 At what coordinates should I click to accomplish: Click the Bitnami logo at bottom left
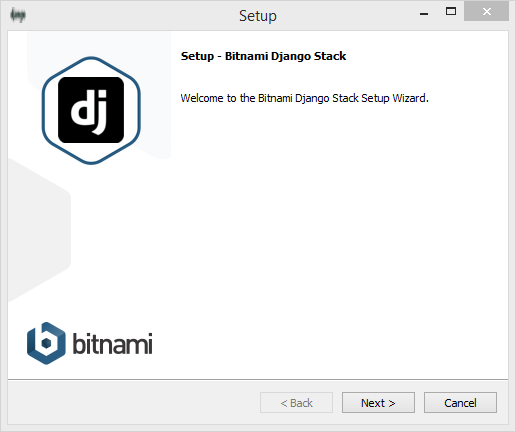point(90,343)
